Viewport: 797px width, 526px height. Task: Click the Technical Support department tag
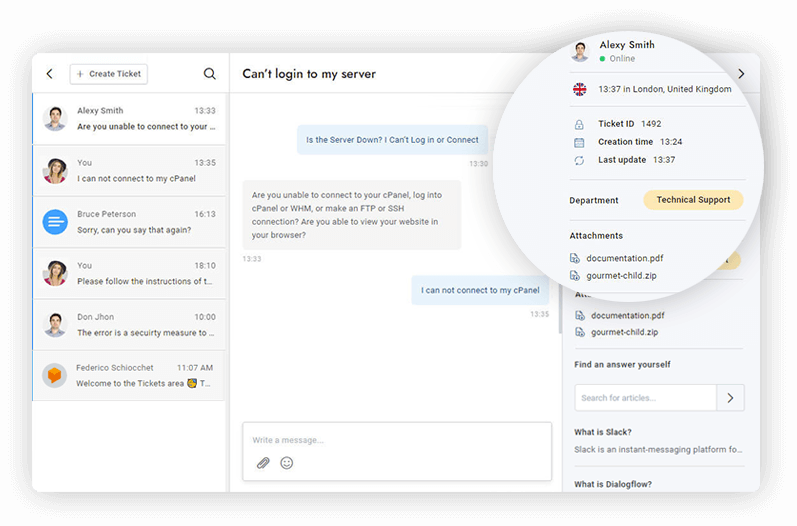[x=693, y=200]
